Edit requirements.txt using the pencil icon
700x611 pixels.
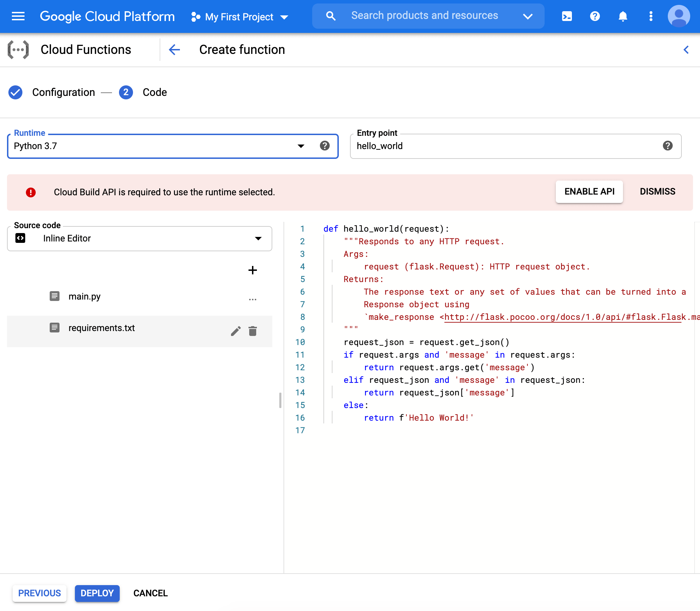click(x=236, y=331)
